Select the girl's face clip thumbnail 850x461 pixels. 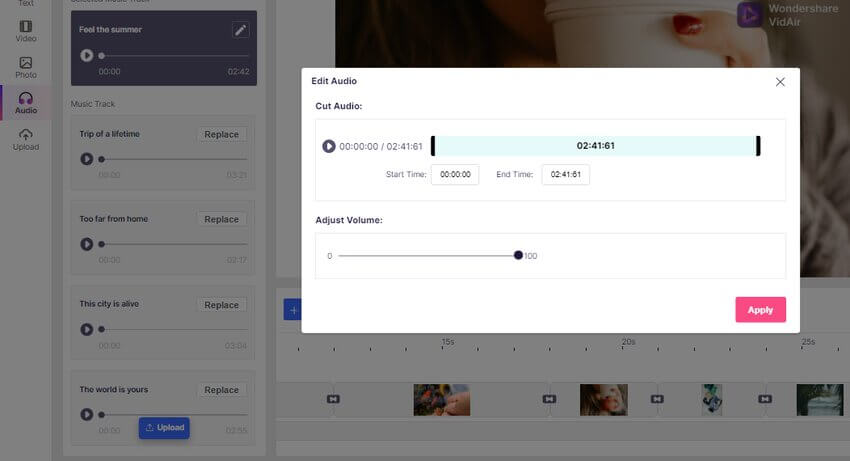tap(604, 400)
